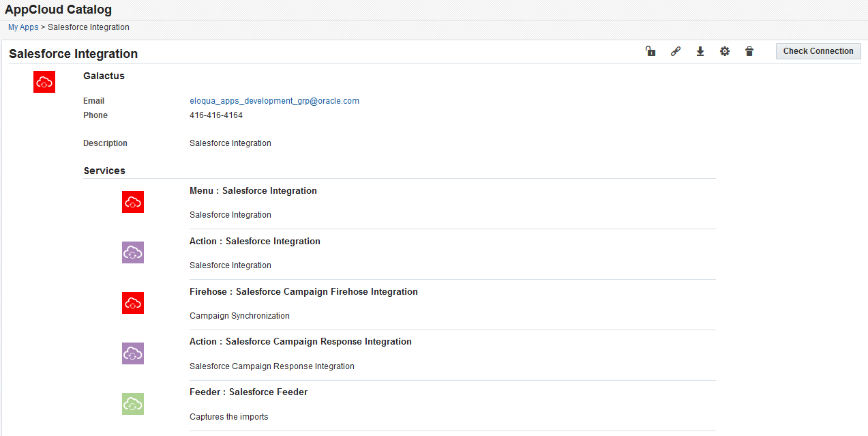Click the download arrow icon
Image resolution: width=868 pixels, height=436 pixels.
point(700,51)
